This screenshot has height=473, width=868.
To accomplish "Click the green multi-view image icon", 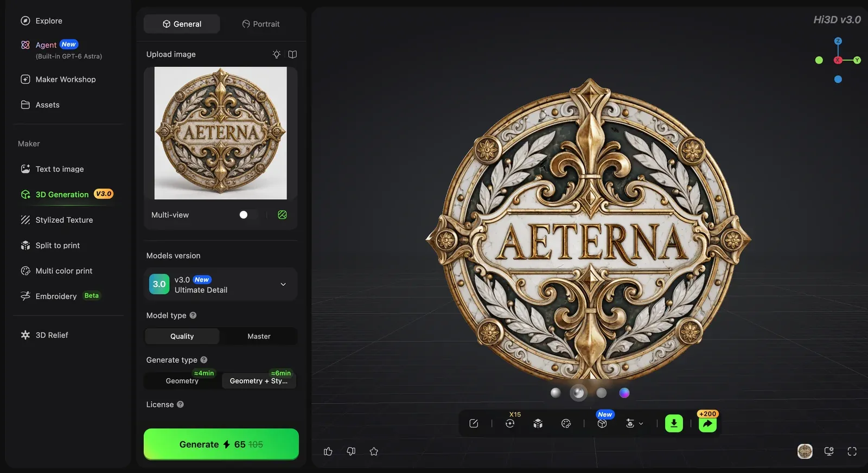I will 282,215.
